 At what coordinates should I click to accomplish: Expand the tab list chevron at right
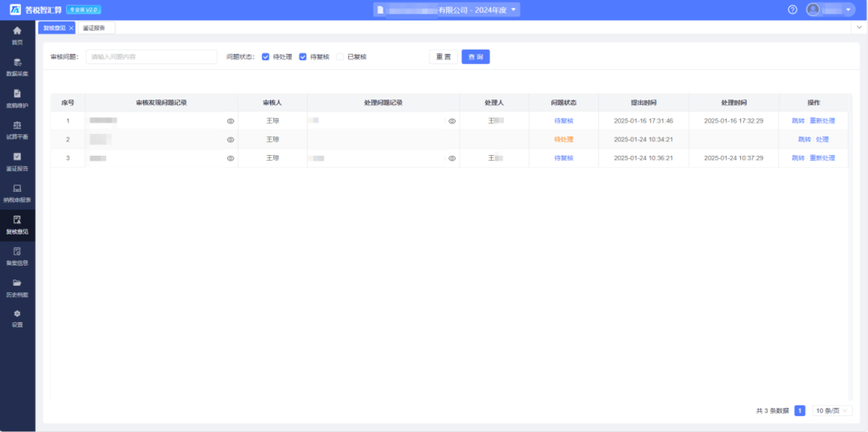860,27
